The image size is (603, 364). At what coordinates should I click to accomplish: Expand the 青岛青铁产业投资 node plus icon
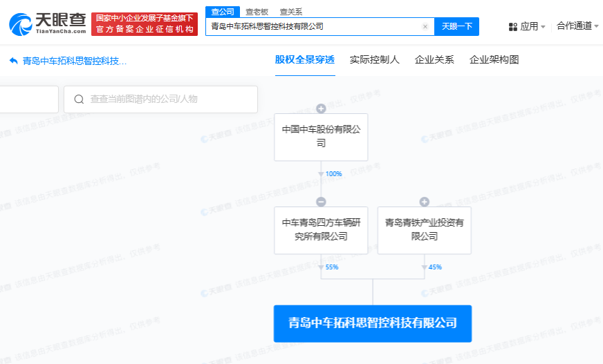click(425, 202)
